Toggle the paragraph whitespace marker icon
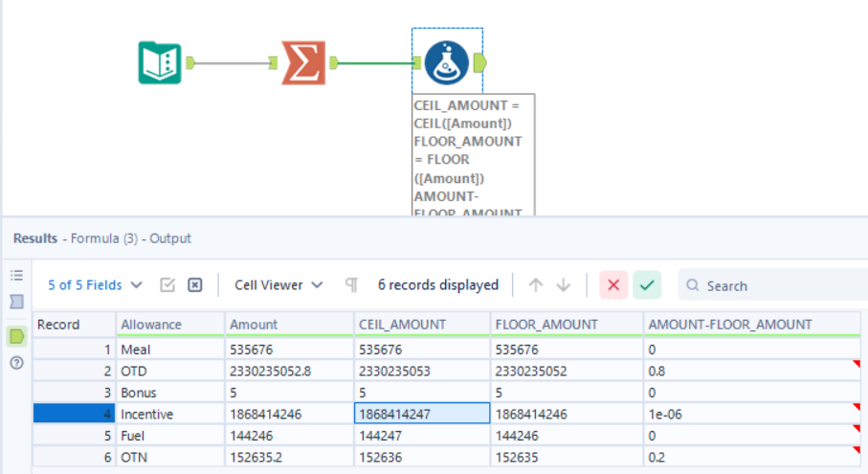This screenshot has width=868, height=474. click(x=351, y=285)
